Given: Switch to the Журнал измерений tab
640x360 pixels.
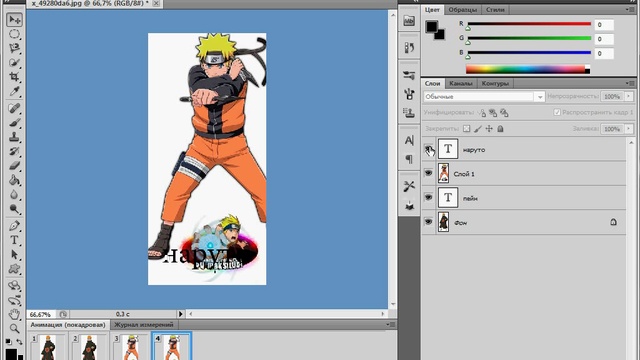Looking at the screenshot, I should (x=144, y=324).
